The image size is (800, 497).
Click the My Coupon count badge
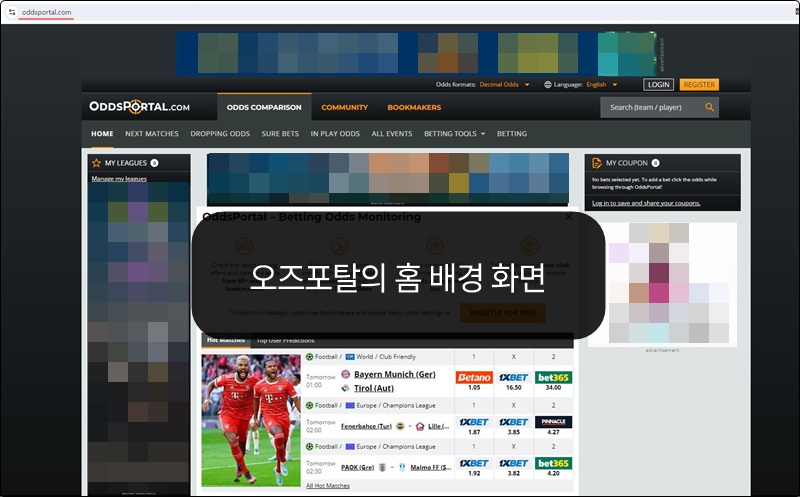pos(656,163)
